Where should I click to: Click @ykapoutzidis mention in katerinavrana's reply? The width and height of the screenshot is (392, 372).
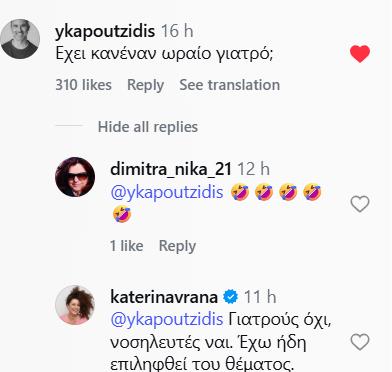pos(167,319)
